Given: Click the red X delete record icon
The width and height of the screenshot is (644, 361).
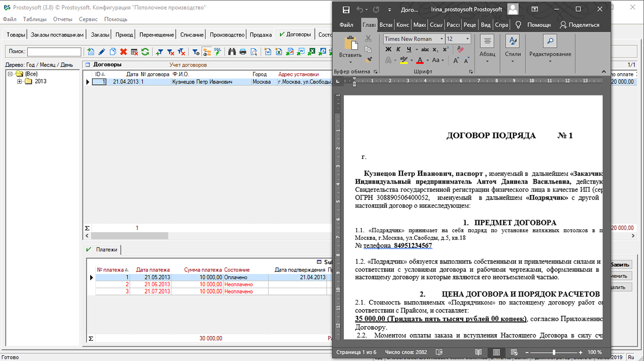Looking at the screenshot, I should [123, 52].
